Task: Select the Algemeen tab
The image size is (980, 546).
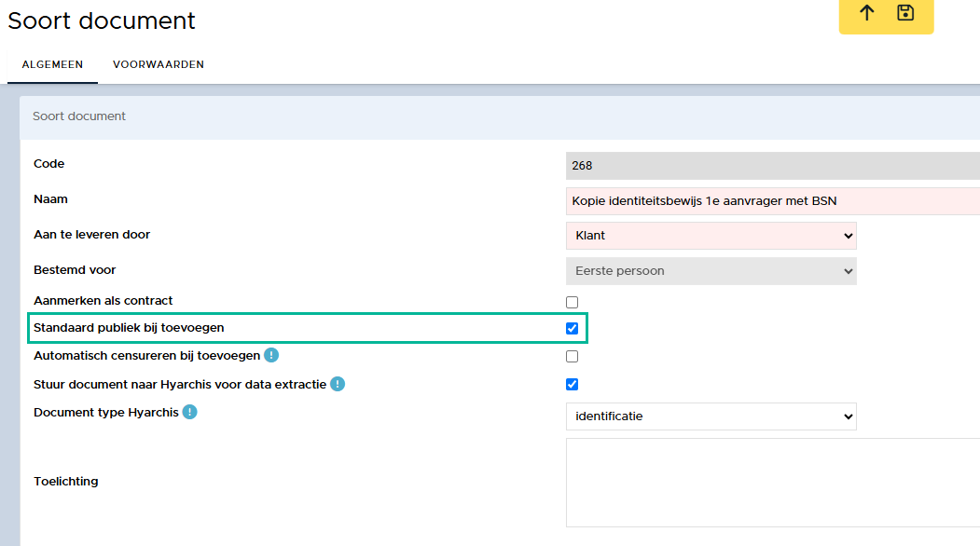Action: pos(52,64)
